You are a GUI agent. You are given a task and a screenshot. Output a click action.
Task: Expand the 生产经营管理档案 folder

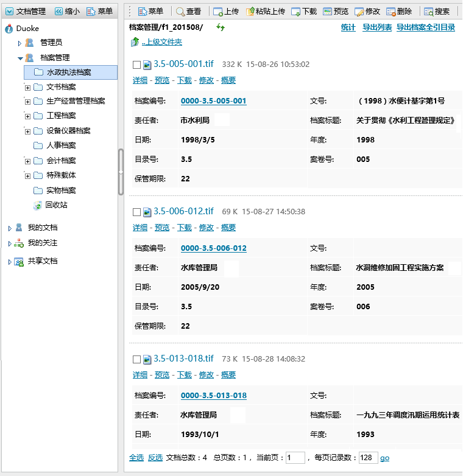(27, 102)
